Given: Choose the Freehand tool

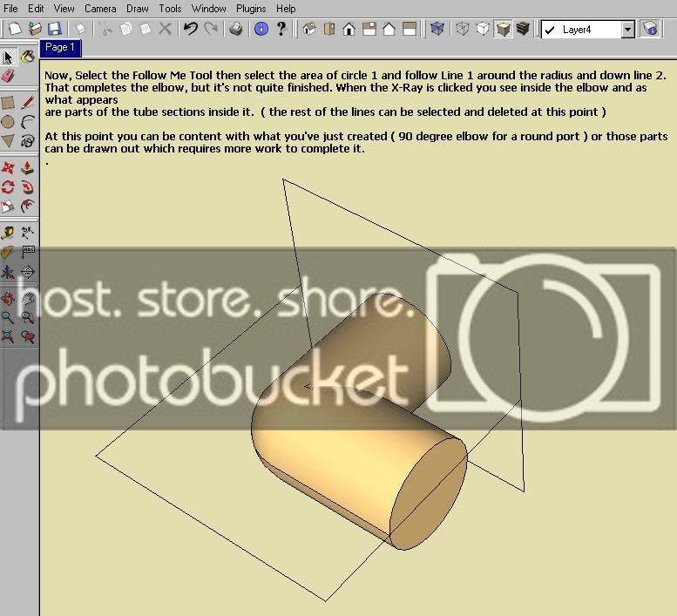Looking at the screenshot, I should pos(28,141).
